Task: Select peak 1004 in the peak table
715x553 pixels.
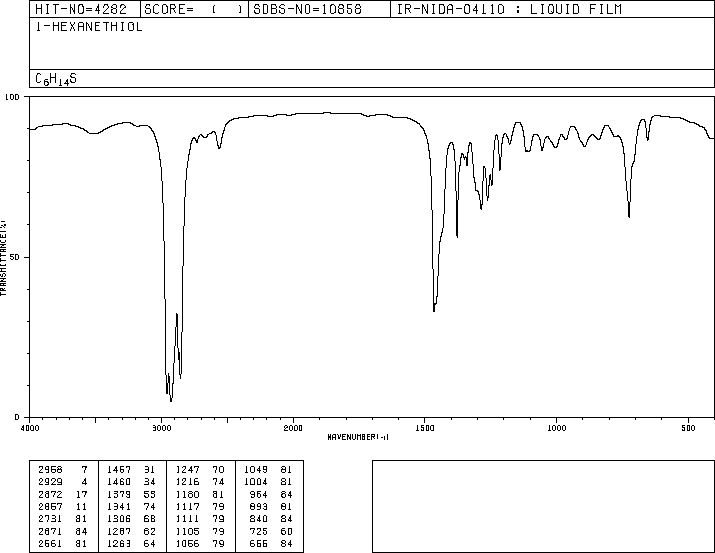Action: 256,482
